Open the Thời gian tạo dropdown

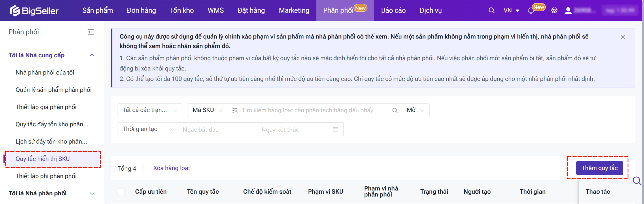tap(148, 129)
